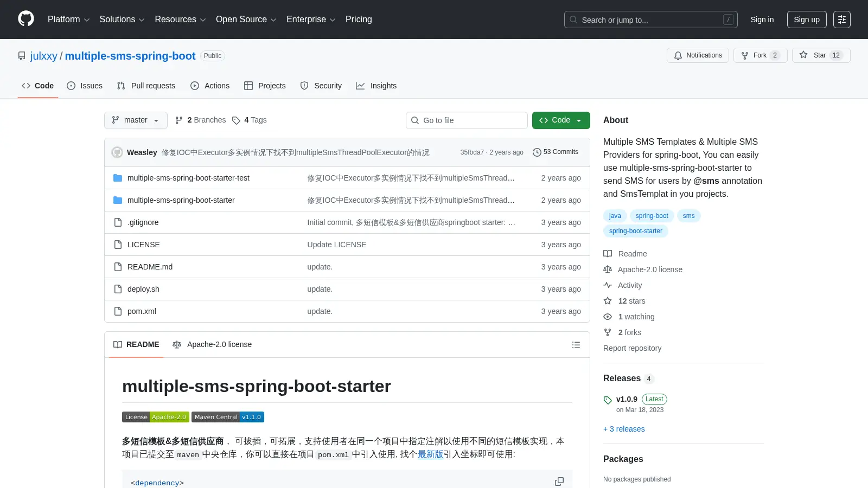868x488 pixels.
Task: Click the License Apache-2.0 badge
Action: click(156, 417)
